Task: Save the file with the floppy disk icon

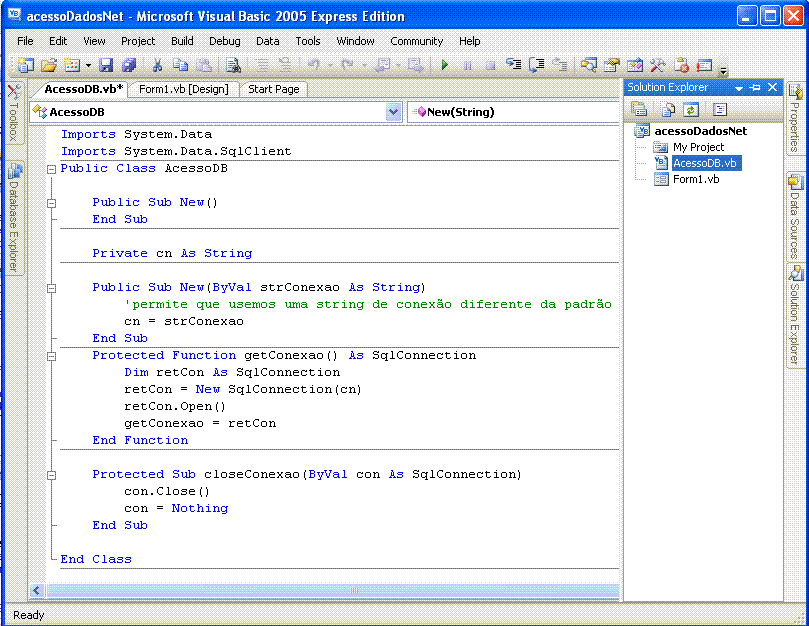Action: click(106, 65)
